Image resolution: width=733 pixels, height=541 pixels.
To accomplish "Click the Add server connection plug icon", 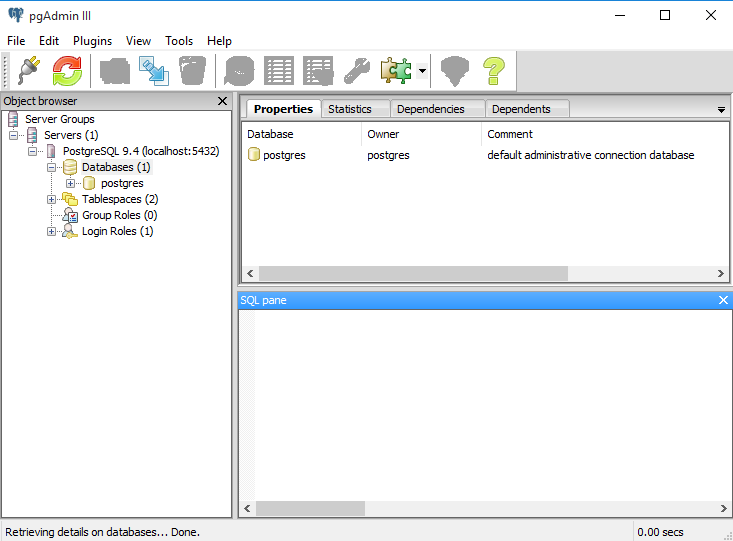I will (29, 71).
